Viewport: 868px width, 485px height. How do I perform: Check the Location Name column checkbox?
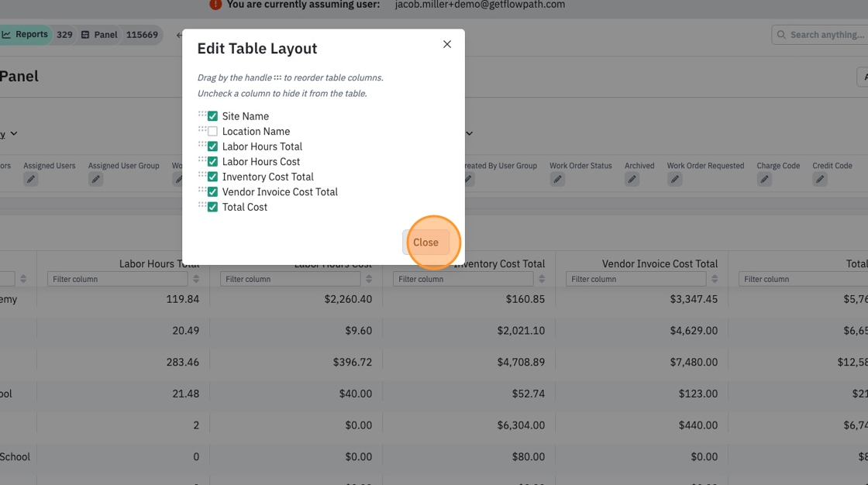(x=212, y=131)
